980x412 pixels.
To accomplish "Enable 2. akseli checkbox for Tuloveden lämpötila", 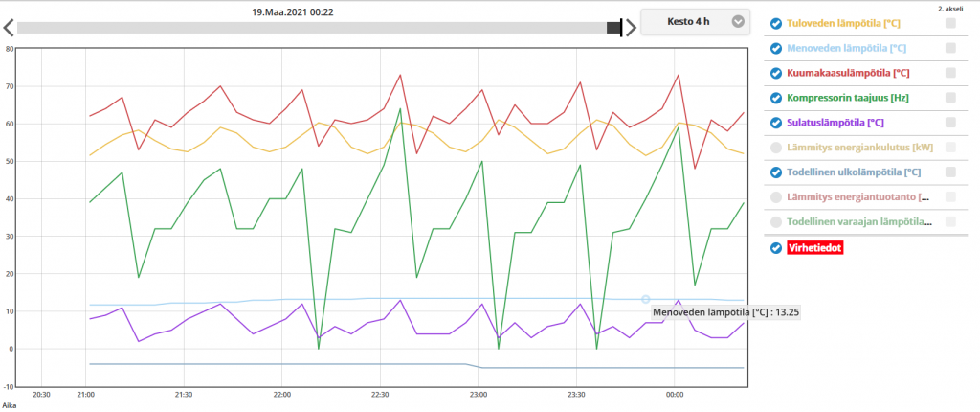I will 950,23.
